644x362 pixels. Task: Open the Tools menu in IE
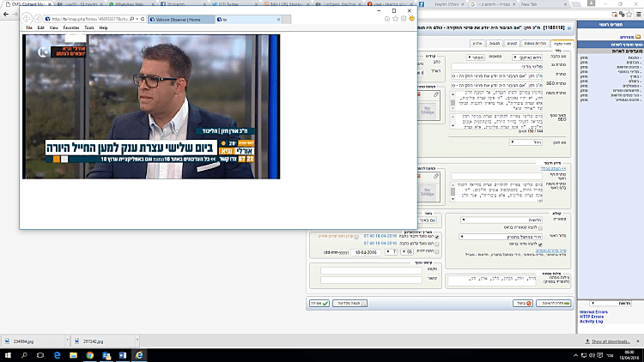[x=89, y=27]
